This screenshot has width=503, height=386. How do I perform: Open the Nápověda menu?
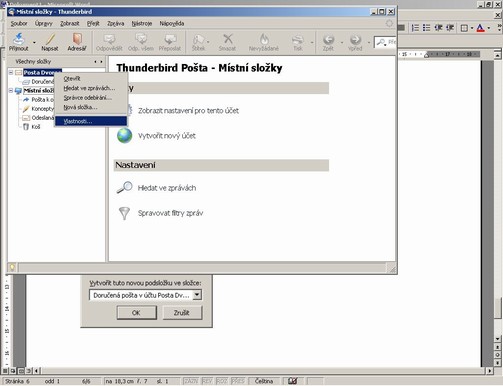[172, 24]
